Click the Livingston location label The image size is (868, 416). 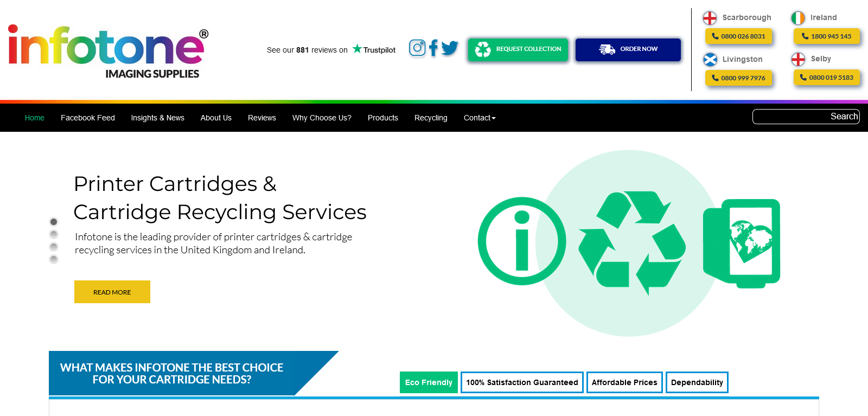(x=742, y=59)
